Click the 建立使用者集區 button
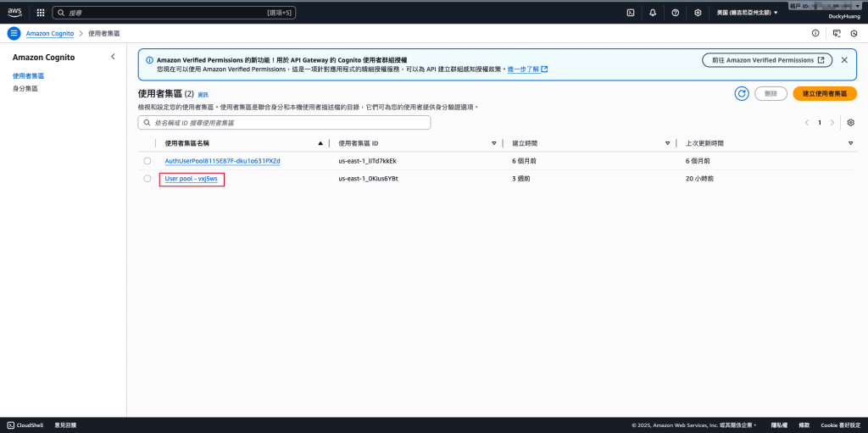This screenshot has width=868, height=433. [825, 93]
